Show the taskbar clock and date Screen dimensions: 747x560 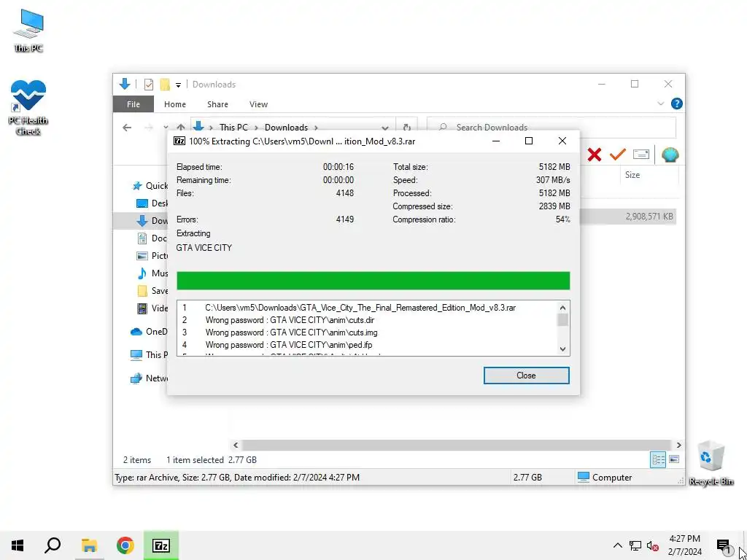click(685, 545)
